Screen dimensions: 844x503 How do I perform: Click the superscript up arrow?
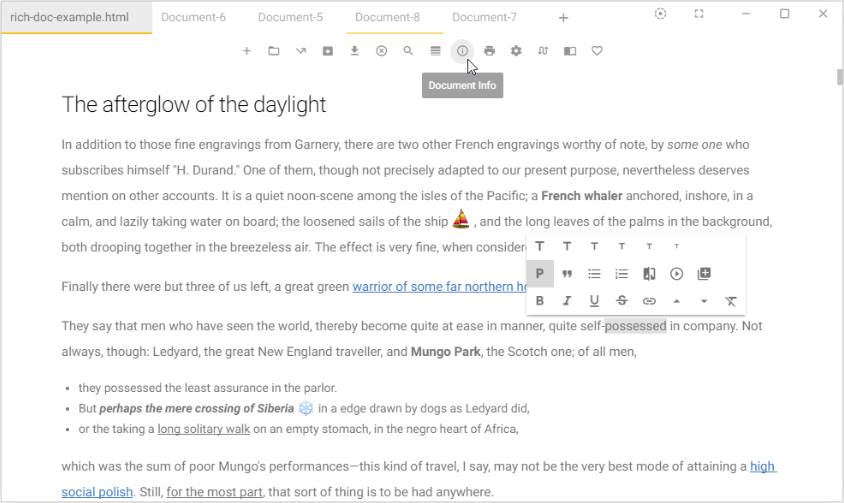676,301
